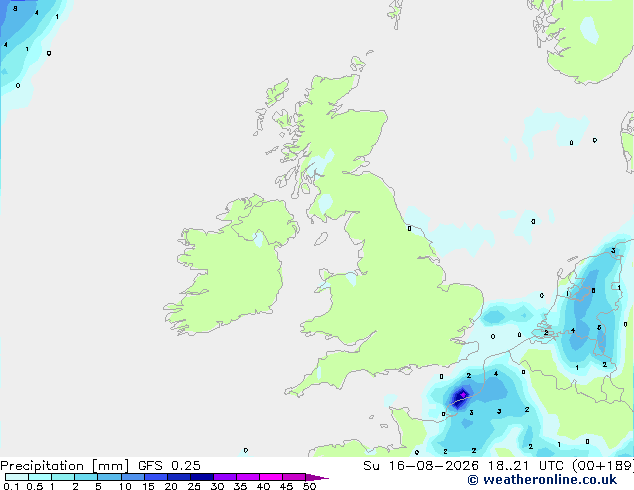This screenshot has height=490, width=634.
Task: Select the 40–45 mm magenta legend box
Action: coord(271,477)
